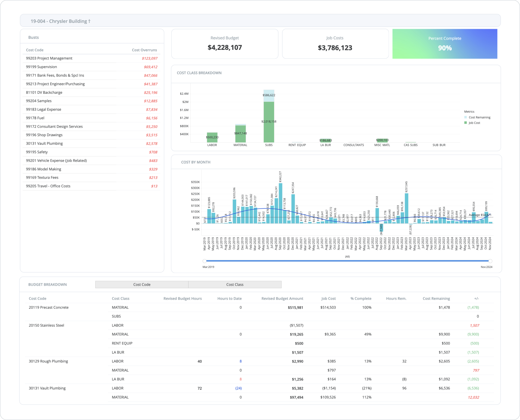Image resolution: width=520 pixels, height=420 pixels.
Task: Click the $123,097 cost overrun value
Action: pyautogui.click(x=149, y=58)
